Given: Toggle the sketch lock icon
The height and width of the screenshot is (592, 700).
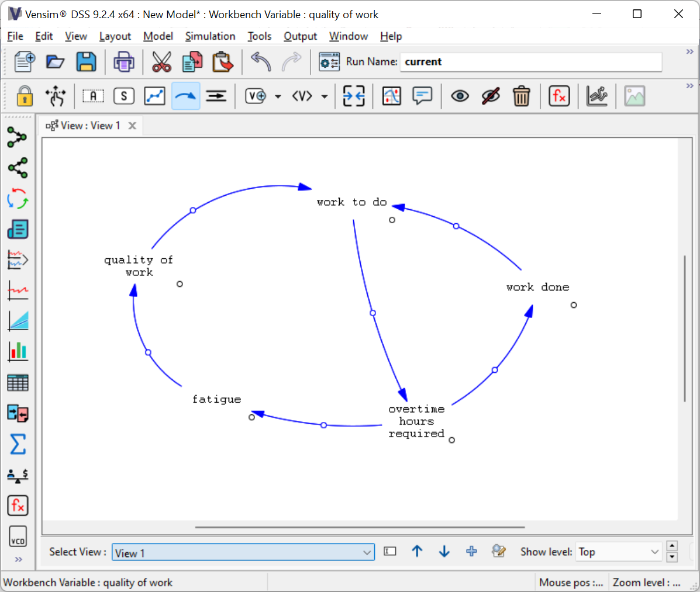Looking at the screenshot, I should click(x=25, y=96).
